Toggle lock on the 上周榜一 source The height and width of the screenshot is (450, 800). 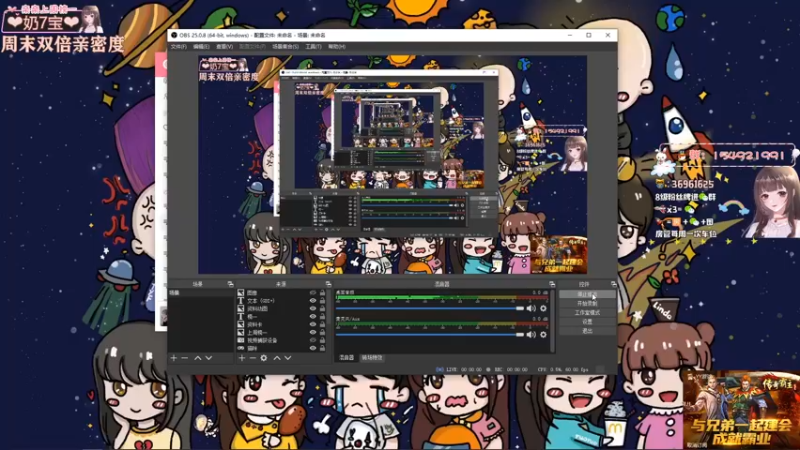tap(322, 333)
